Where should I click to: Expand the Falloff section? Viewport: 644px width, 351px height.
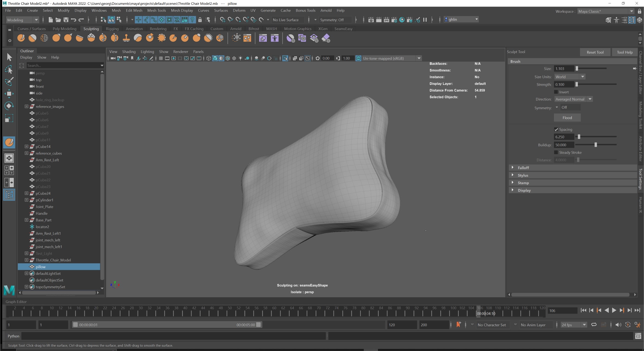click(512, 167)
